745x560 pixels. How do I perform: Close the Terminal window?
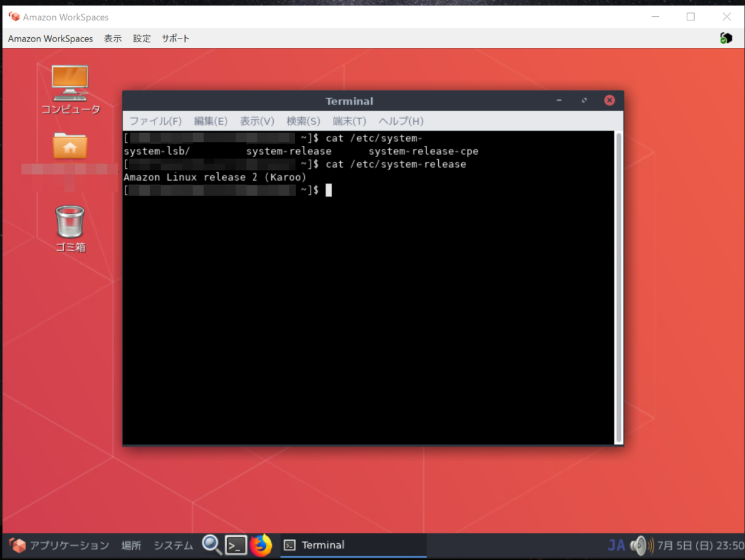(x=610, y=101)
